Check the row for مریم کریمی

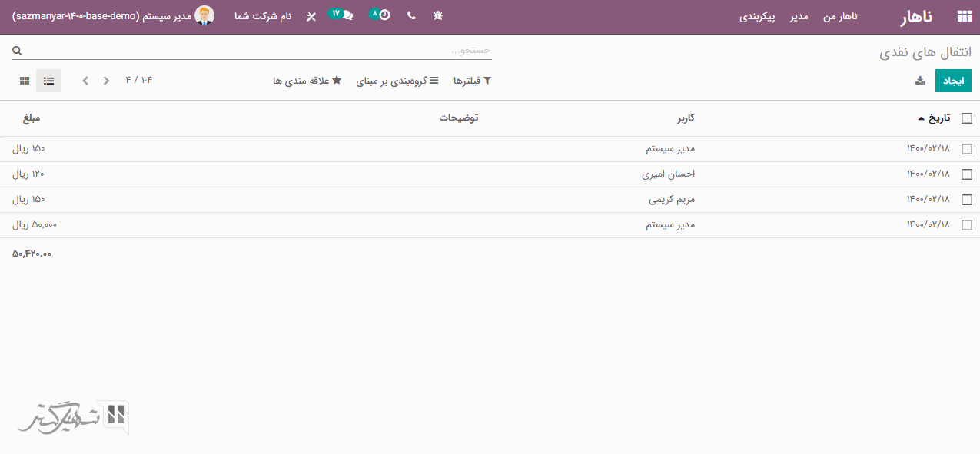(966, 200)
